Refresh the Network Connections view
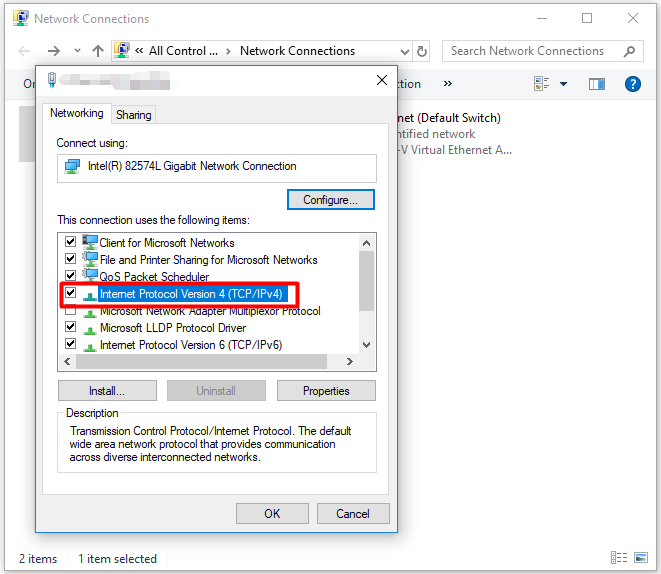The height and width of the screenshot is (574, 661). click(x=422, y=51)
